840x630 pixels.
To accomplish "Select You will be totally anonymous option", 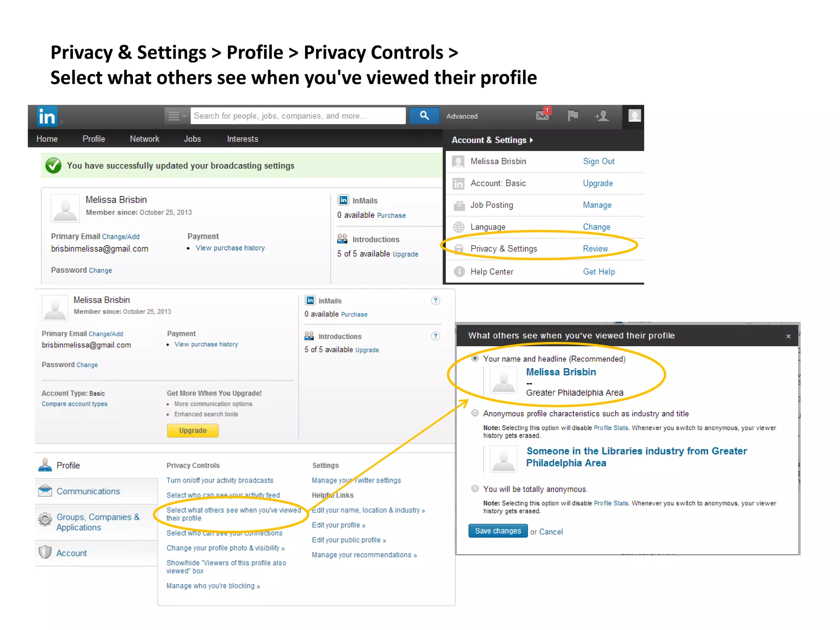I will tap(475, 488).
